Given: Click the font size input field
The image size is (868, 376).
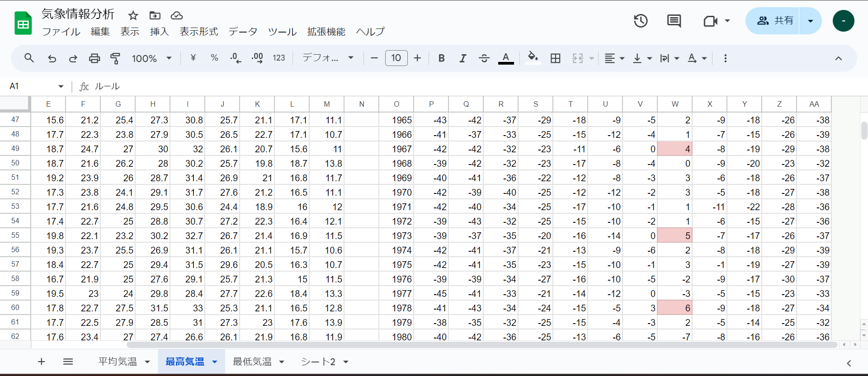Looking at the screenshot, I should click(396, 58).
